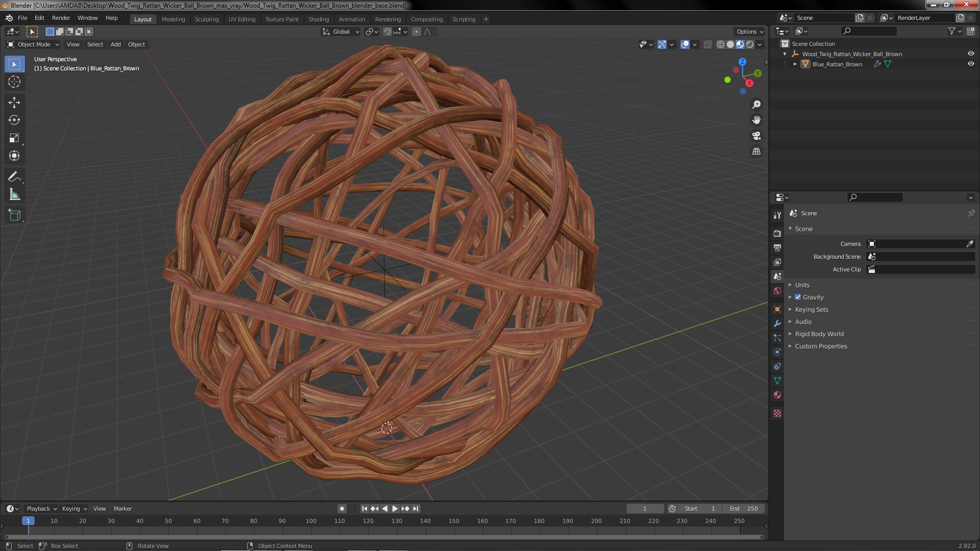980x551 pixels.
Task: Select the Rotate tool
Action: [14, 120]
